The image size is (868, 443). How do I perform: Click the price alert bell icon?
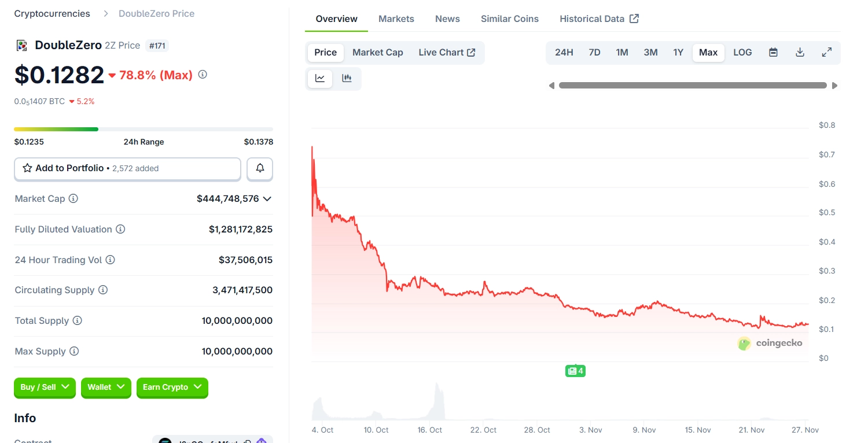[x=260, y=168]
